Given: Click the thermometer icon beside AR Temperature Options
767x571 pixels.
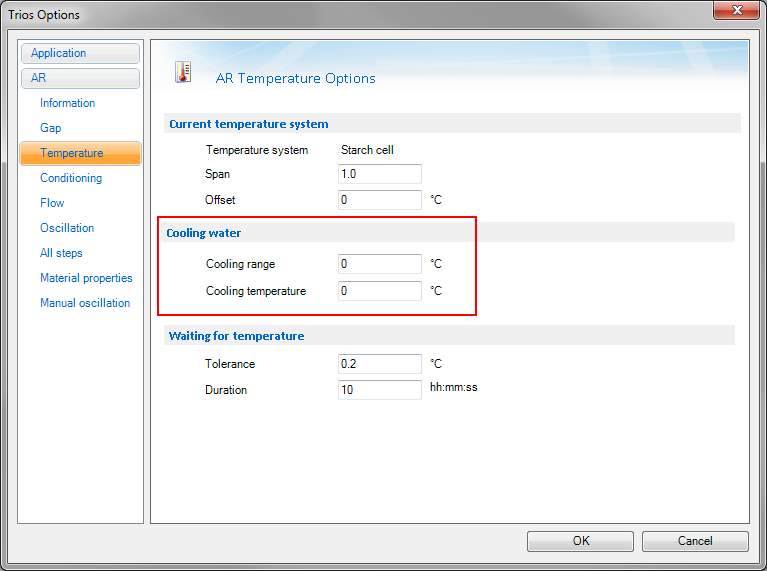Looking at the screenshot, I should point(183,72).
